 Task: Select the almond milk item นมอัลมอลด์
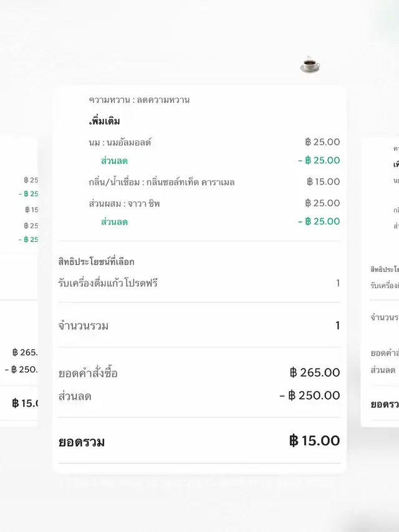(x=120, y=142)
